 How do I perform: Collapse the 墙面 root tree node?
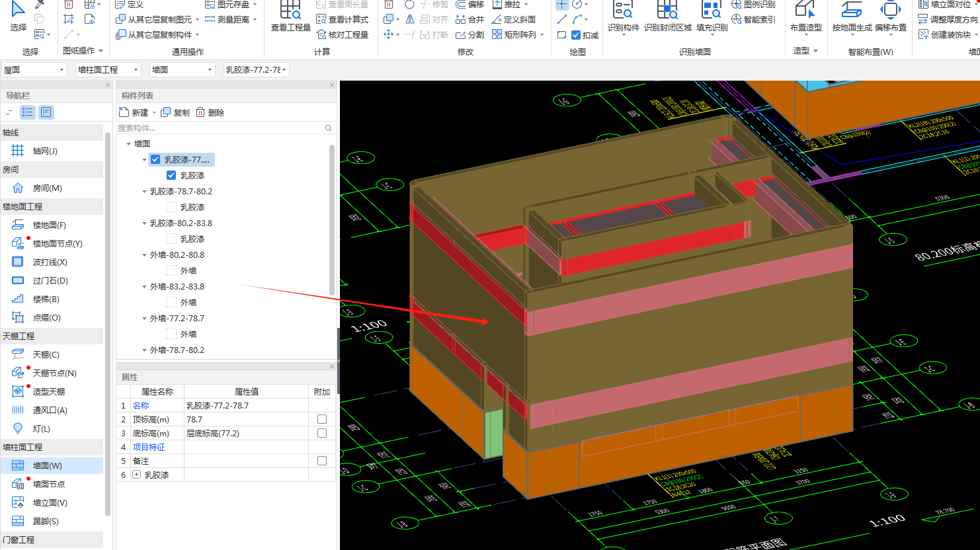(x=128, y=143)
